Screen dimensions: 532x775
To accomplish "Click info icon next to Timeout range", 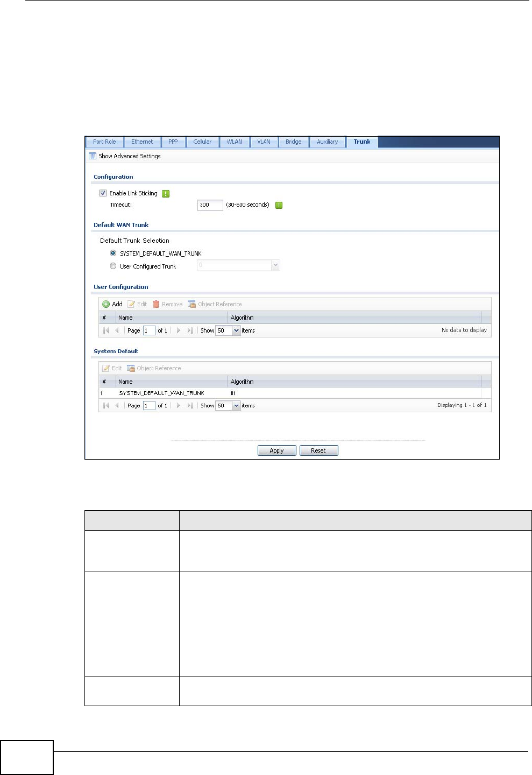I will pyautogui.click(x=279, y=205).
